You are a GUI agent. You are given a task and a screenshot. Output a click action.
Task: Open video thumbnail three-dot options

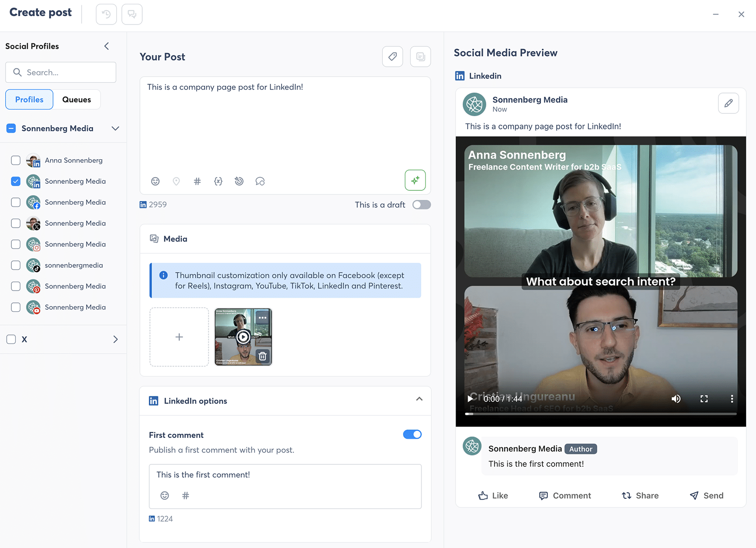pos(263,318)
